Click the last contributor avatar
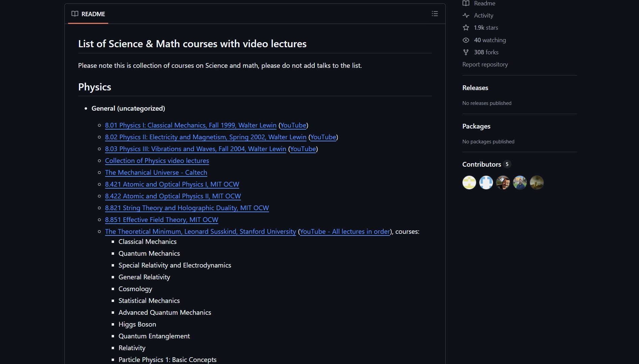The height and width of the screenshot is (364, 639). pyautogui.click(x=536, y=183)
